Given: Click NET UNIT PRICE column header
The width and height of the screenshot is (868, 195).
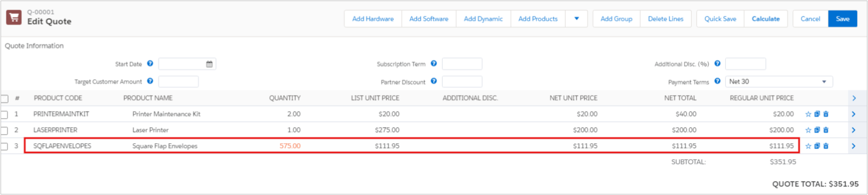Looking at the screenshot, I should [574, 98].
